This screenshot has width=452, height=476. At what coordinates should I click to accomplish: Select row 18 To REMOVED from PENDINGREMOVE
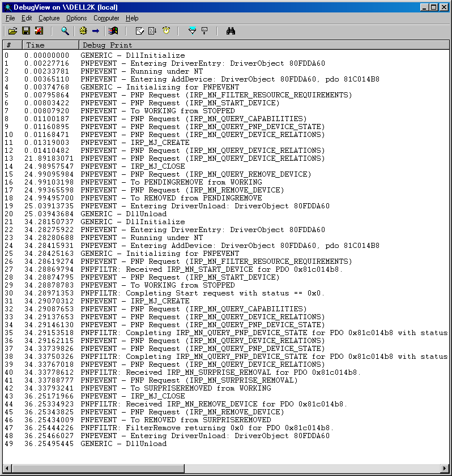tap(226, 198)
